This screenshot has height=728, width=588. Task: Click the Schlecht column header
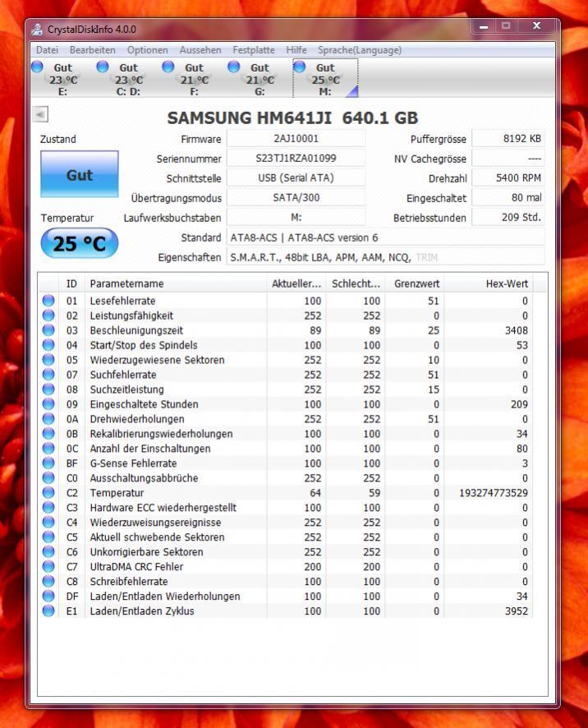point(356,283)
